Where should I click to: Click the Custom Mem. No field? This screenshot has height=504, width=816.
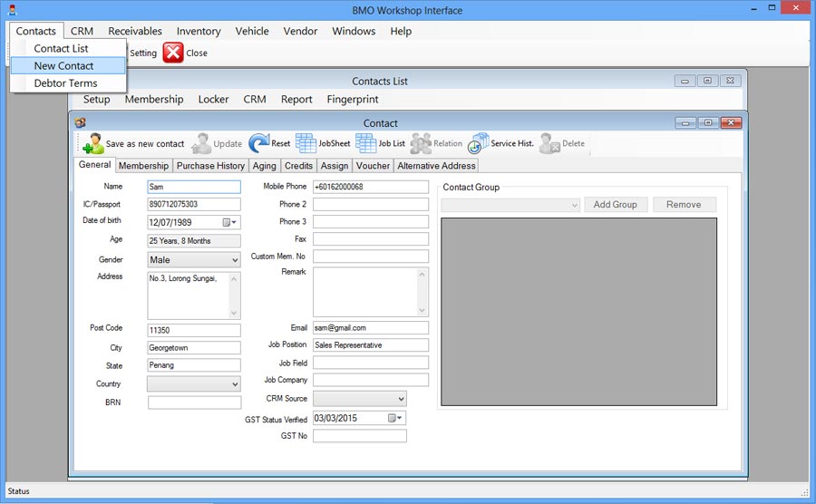pos(371,257)
